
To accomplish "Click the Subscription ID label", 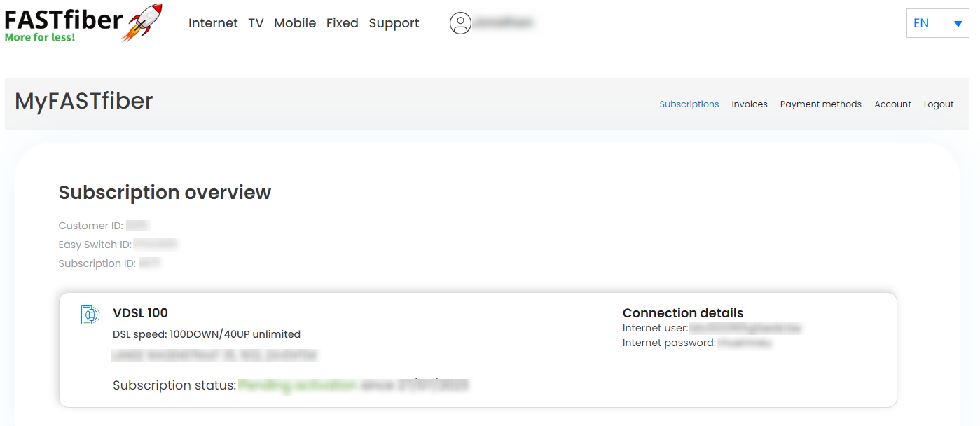I will 97,263.
